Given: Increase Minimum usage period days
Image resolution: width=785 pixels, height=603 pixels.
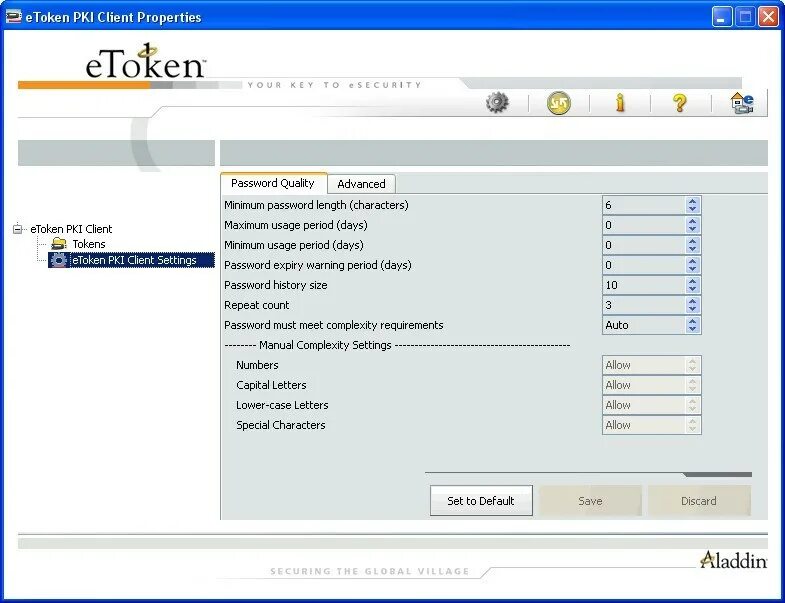Looking at the screenshot, I should click(692, 241).
